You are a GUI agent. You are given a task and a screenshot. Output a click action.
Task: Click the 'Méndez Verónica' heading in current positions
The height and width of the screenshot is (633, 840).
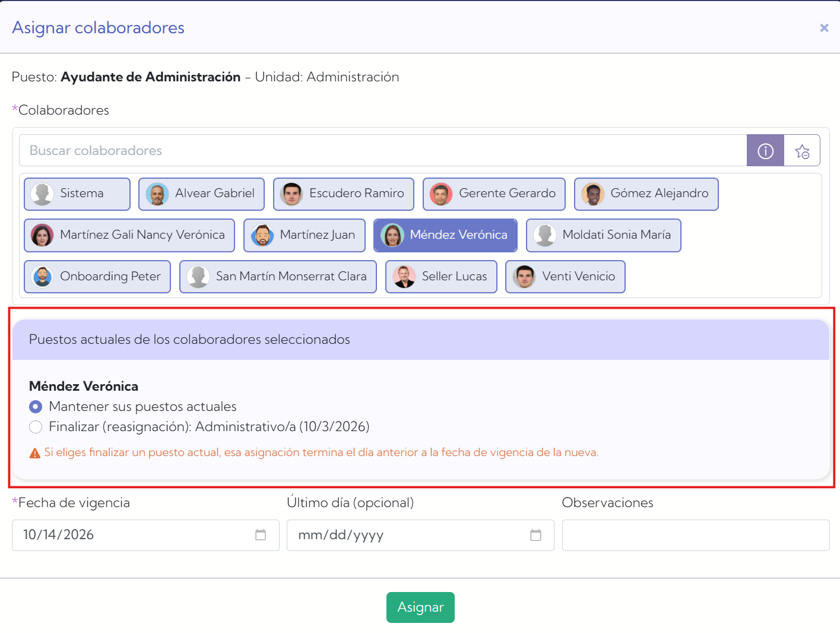[84, 387]
